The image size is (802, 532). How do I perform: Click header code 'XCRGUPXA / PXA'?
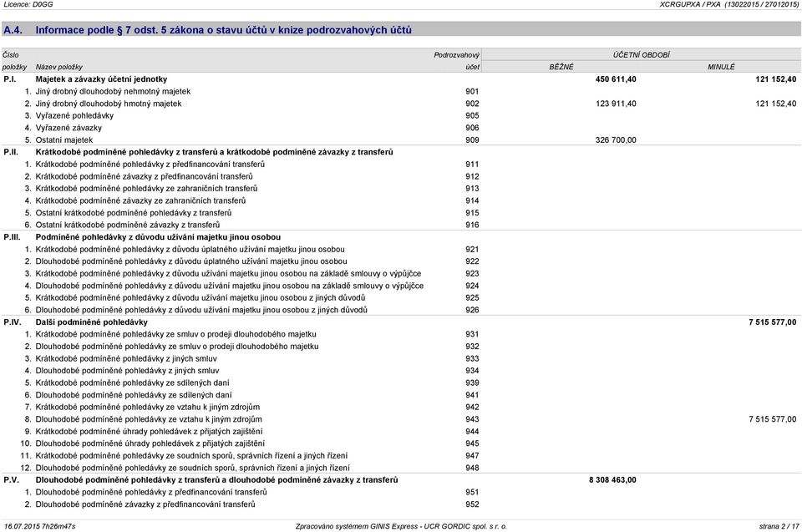(x=689, y=4)
